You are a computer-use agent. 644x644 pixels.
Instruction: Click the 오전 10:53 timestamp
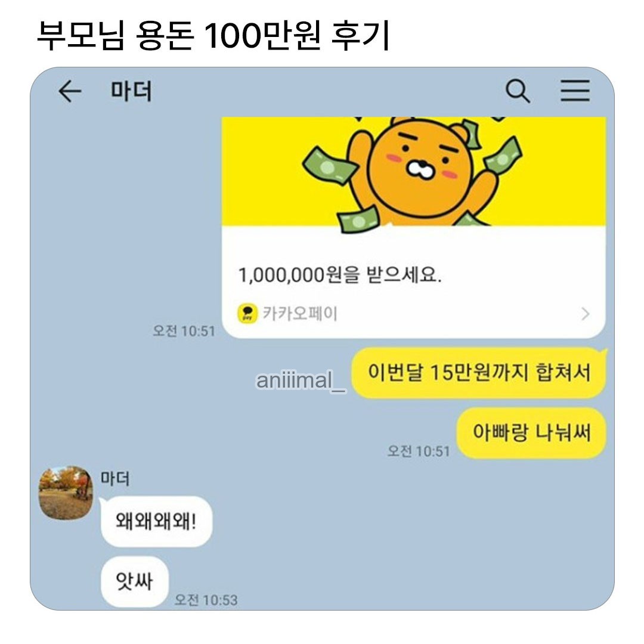[x=206, y=600]
